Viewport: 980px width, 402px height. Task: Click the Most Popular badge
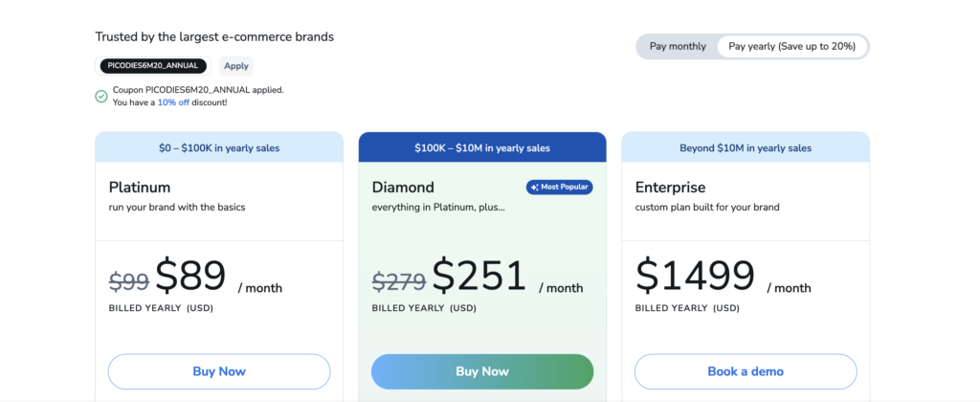(x=559, y=187)
